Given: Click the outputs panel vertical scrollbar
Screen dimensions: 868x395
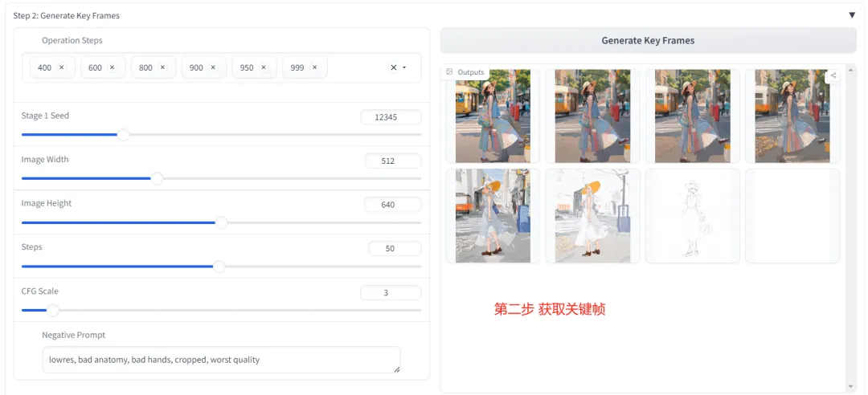Looking at the screenshot, I should pos(851,225).
